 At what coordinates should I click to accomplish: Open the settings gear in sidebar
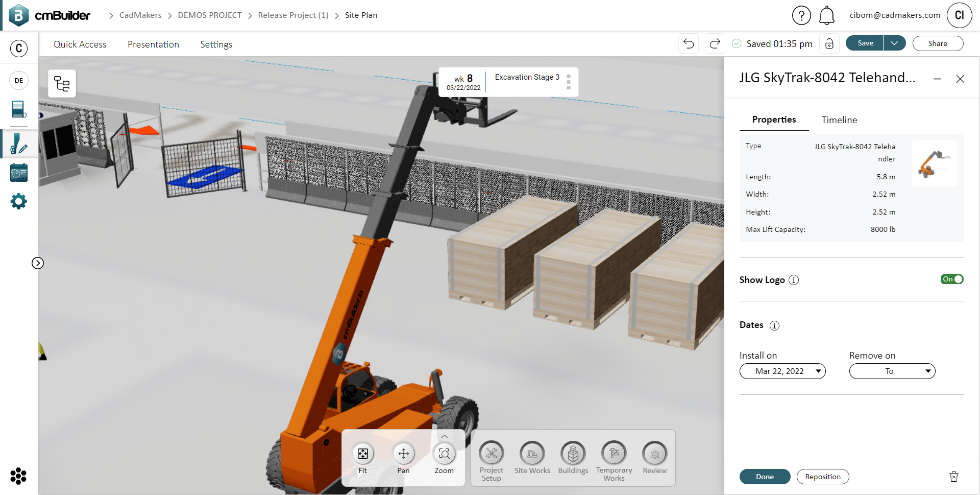[x=19, y=201]
